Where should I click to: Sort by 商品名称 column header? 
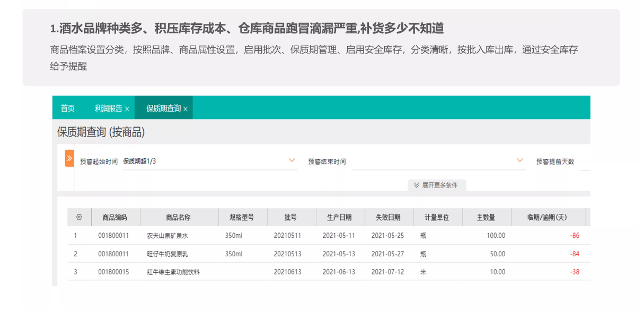tap(179, 217)
